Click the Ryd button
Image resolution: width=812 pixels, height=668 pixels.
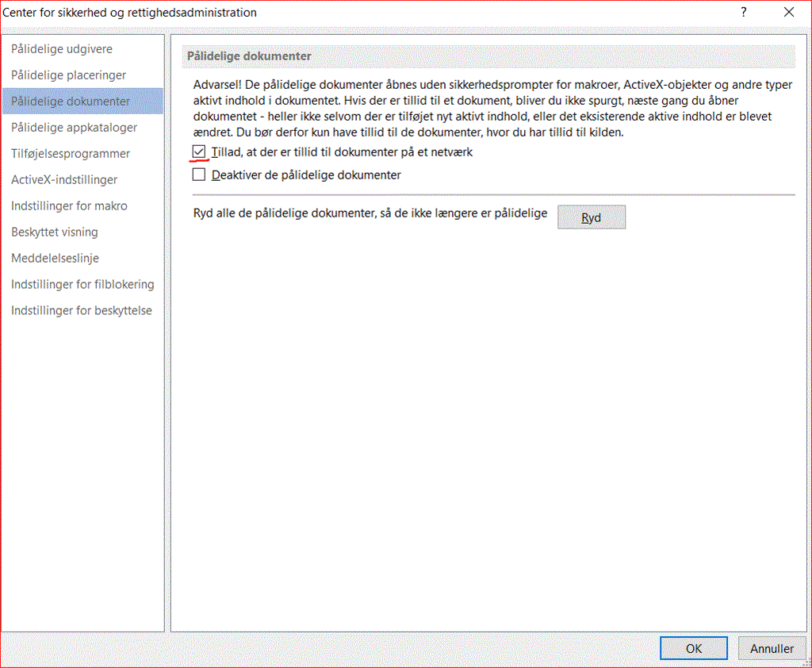pyautogui.click(x=592, y=217)
